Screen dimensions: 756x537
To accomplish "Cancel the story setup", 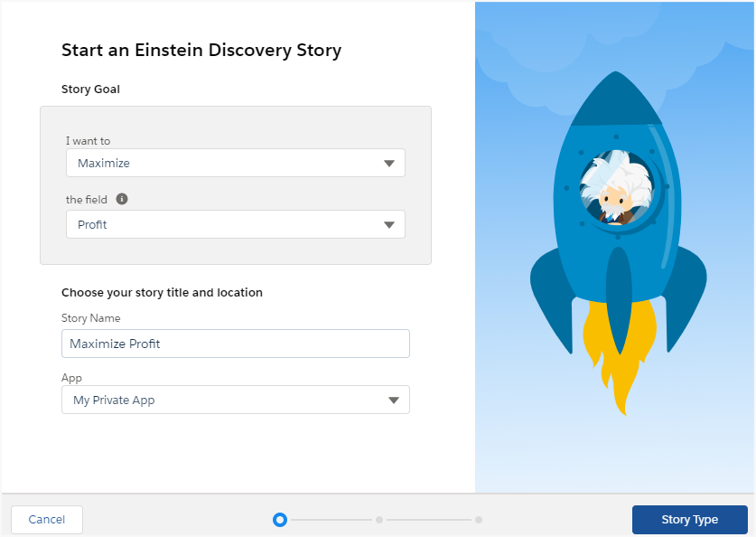I will click(x=47, y=520).
